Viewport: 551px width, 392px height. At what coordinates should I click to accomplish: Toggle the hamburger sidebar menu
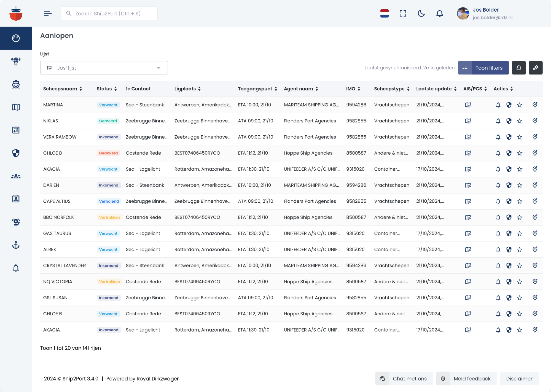(x=48, y=14)
